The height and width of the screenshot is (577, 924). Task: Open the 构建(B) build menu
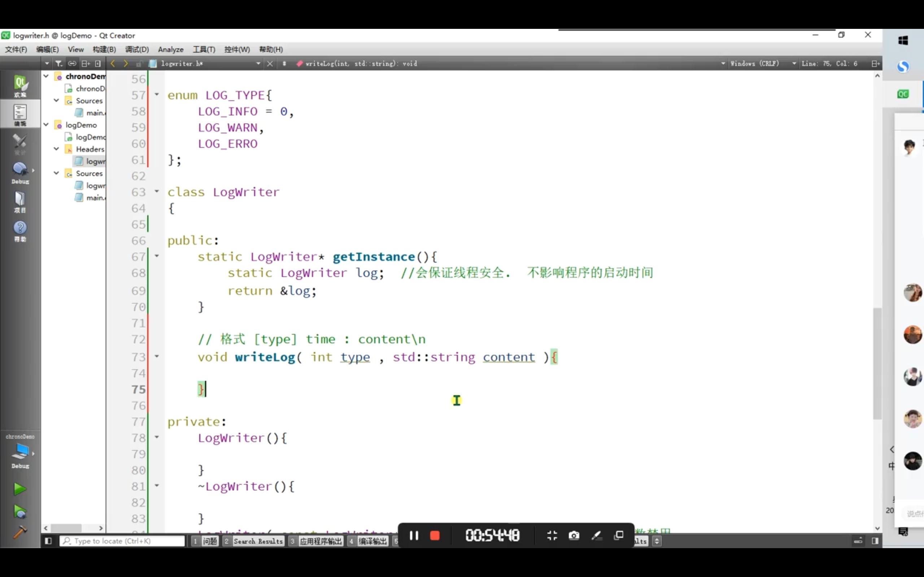[x=104, y=49]
